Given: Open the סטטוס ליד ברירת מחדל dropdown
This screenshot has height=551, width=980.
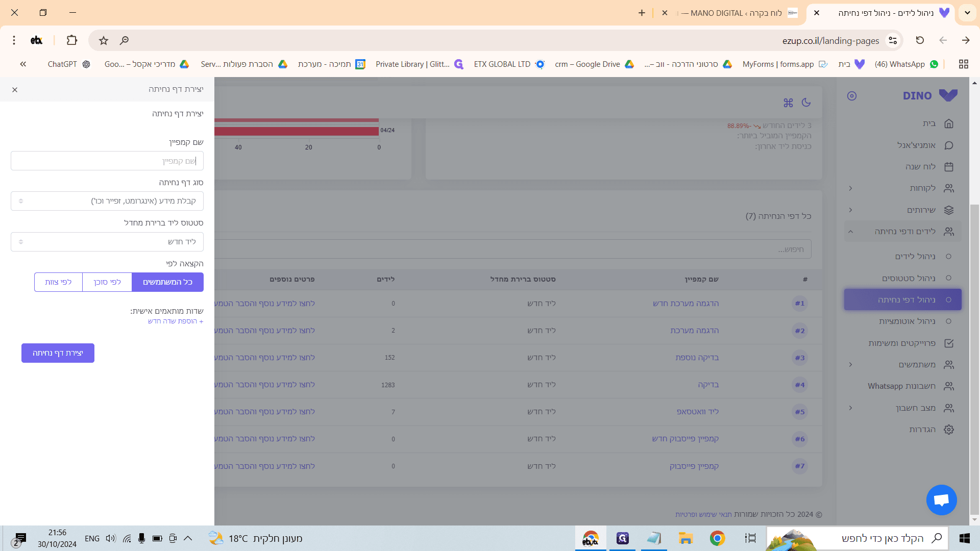Looking at the screenshot, I should (107, 242).
